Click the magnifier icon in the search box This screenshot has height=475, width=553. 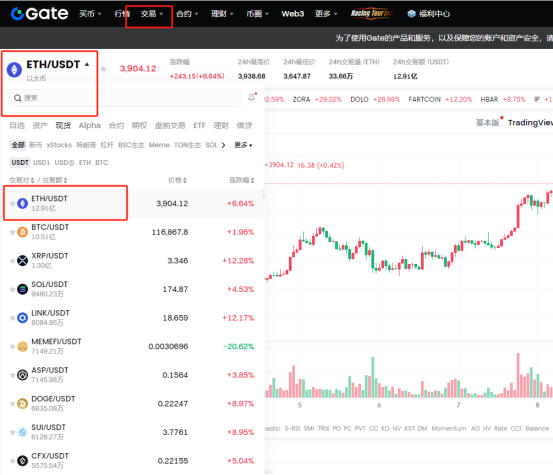(x=18, y=98)
